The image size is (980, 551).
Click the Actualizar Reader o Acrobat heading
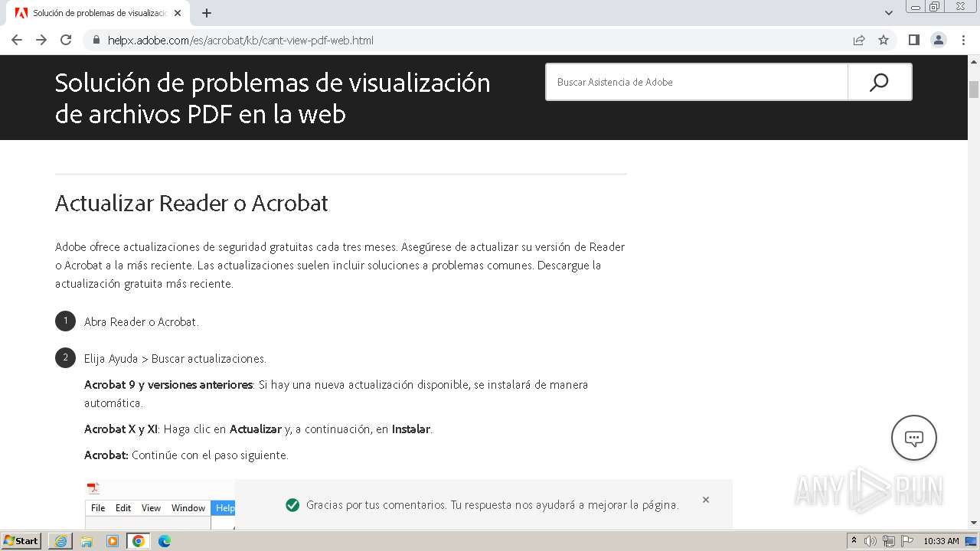click(191, 203)
